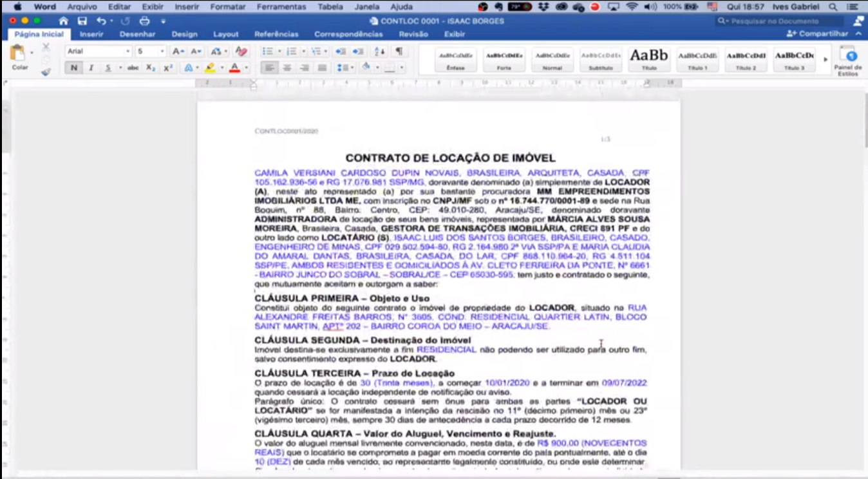Click the Clear Formatting eraser icon
This screenshot has height=479, width=868.
coord(241,52)
